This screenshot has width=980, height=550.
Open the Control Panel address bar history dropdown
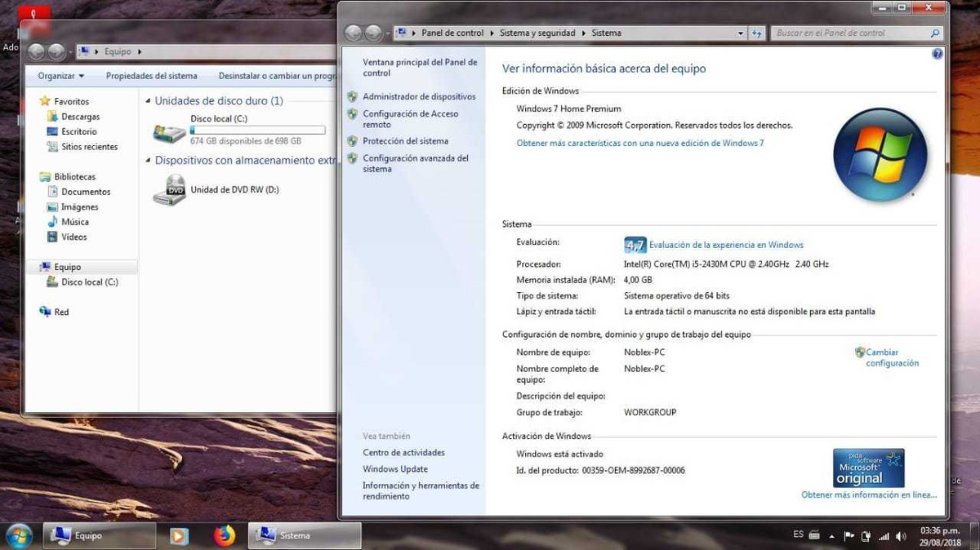click(741, 33)
